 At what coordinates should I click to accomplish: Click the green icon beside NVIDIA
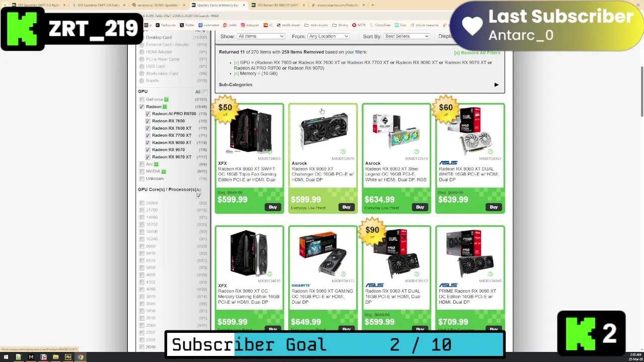164,171
